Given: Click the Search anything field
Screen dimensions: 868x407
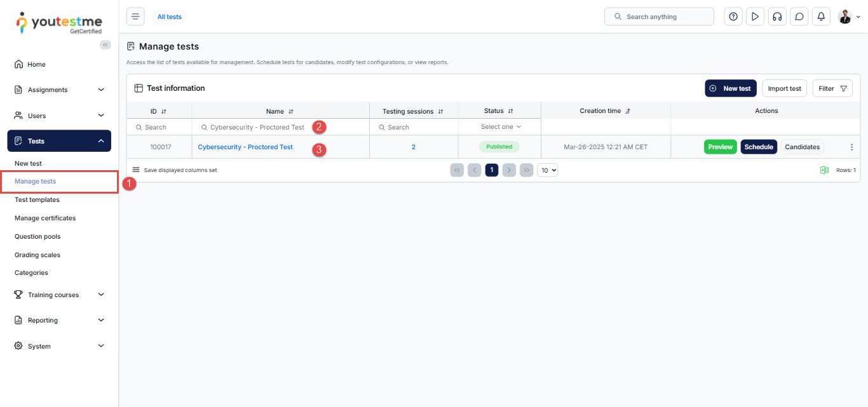Looking at the screenshot, I should point(659,17).
